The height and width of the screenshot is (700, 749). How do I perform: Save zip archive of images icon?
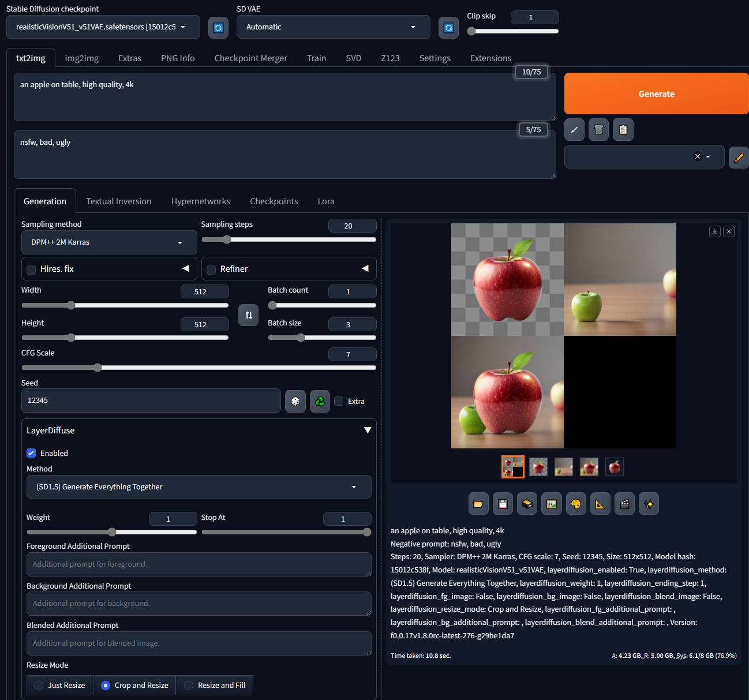527,504
